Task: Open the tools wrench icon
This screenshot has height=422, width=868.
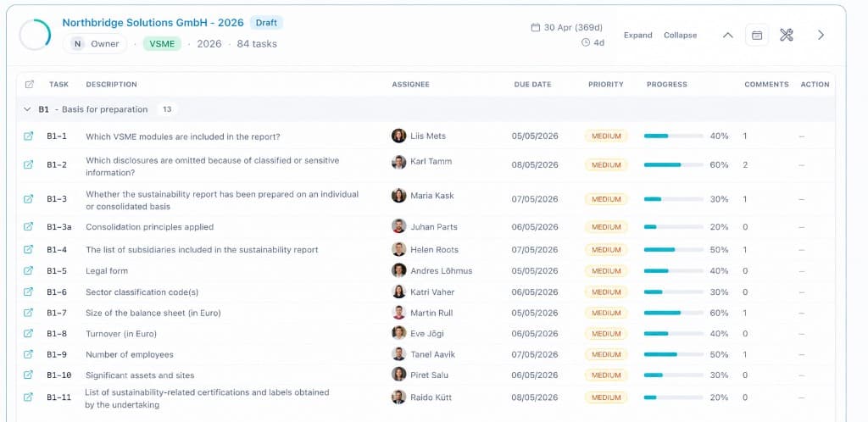Action: coord(787,35)
